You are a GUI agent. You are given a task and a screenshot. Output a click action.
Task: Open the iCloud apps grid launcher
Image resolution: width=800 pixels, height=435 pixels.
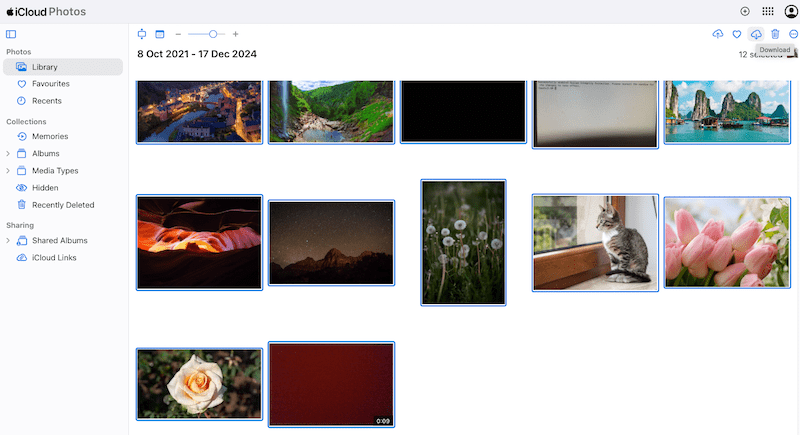[768, 11]
